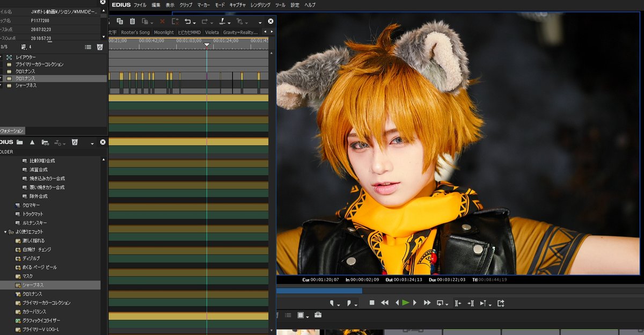Screen dimensions: 644x335
Task: Click the up-folder triangle icon in Effect palette
Action: 32,142
